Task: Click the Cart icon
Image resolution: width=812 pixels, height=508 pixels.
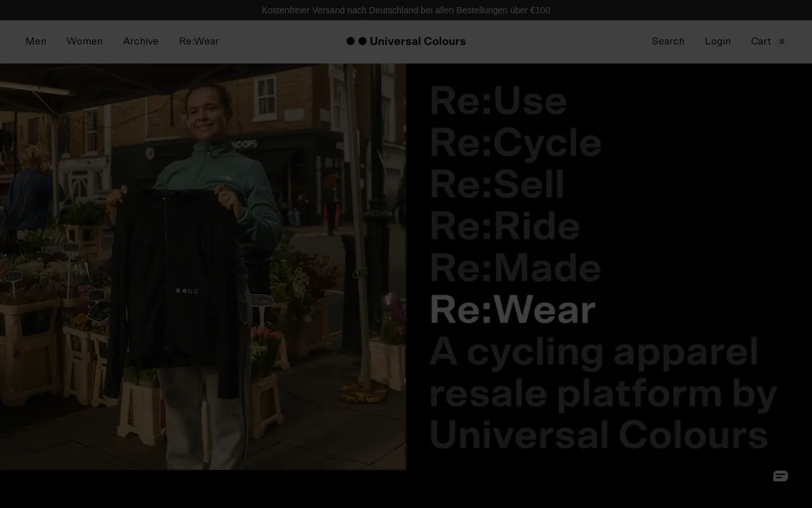Action: click(761, 41)
